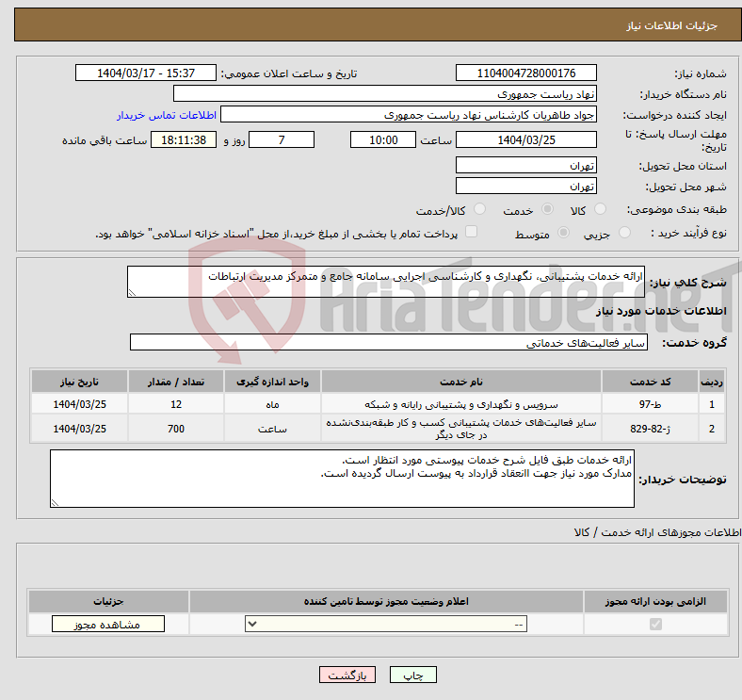The height and width of the screenshot is (700, 742).
Task: Click the اطلاعات مجوزهای ارائه خدمت / کالا heading
Action: click(658, 532)
